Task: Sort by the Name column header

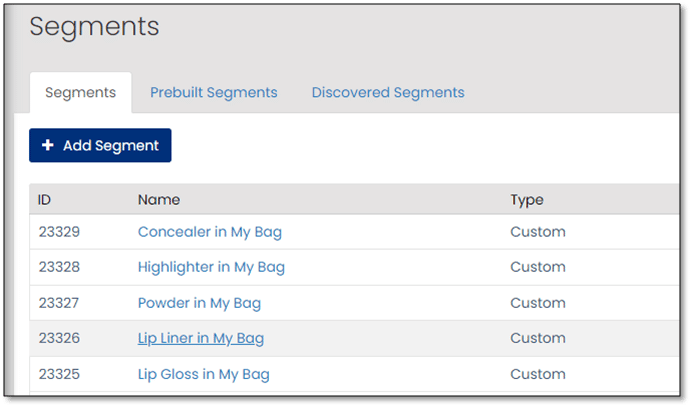Action: 158,200
